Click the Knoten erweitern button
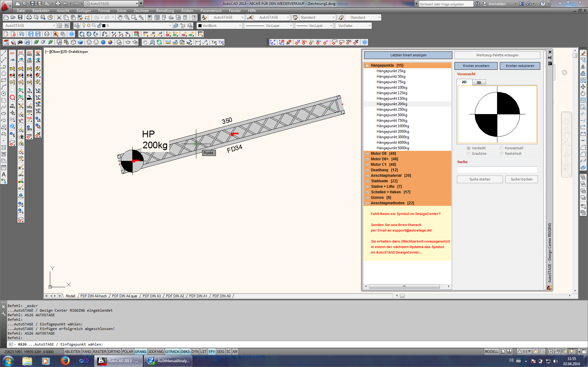The width and height of the screenshot is (588, 367). coord(476,66)
